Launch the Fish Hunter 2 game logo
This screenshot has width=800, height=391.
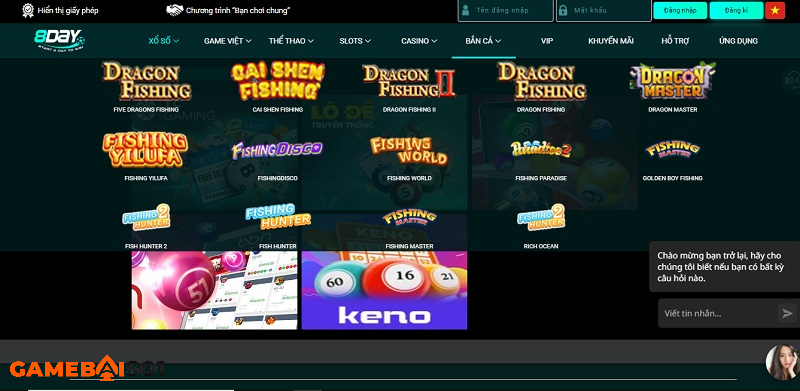click(x=146, y=217)
